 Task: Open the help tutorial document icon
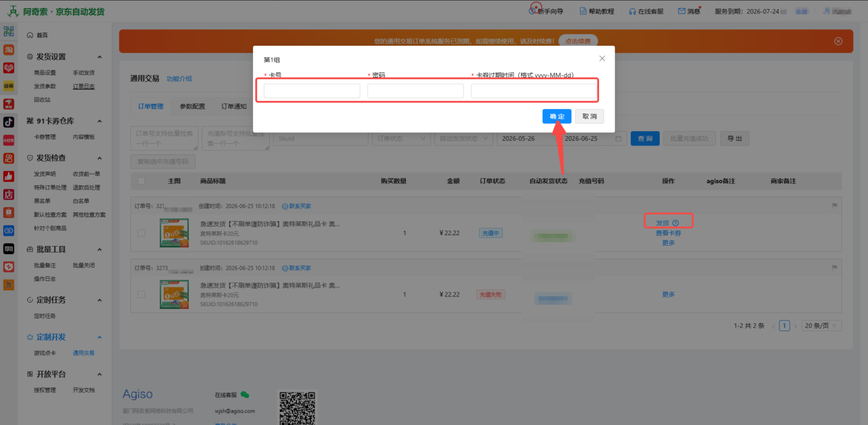(x=583, y=11)
